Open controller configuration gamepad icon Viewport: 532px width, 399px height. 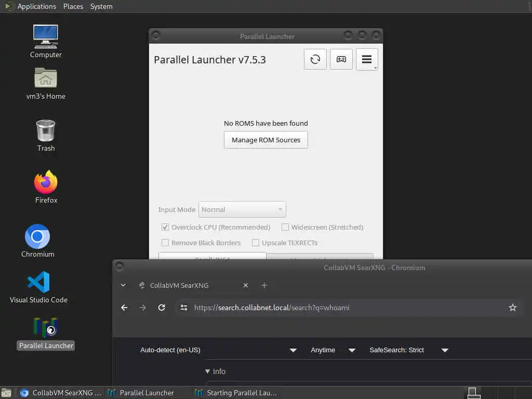341,59
